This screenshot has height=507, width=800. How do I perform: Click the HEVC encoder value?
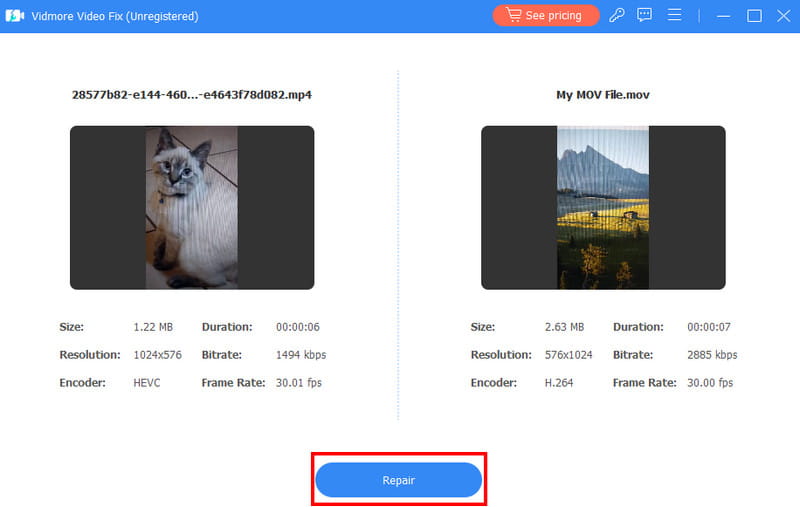coord(148,383)
